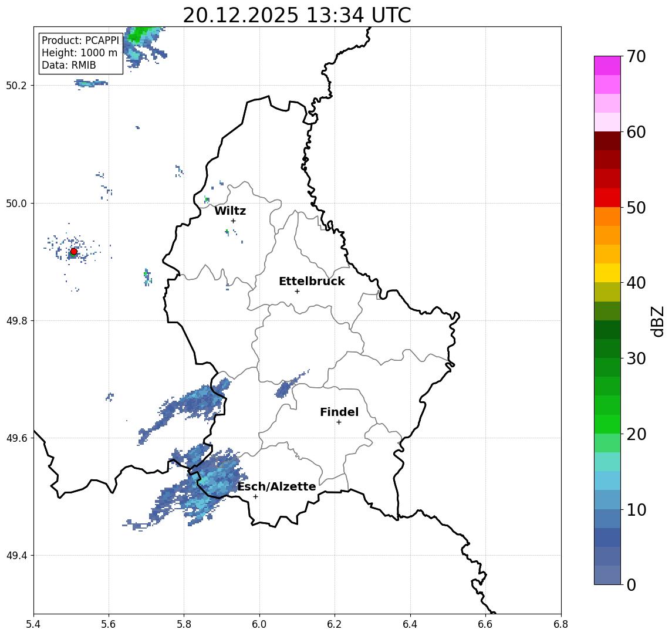
Task: Click the 10 tick label on colorbar
Action: 636,510
